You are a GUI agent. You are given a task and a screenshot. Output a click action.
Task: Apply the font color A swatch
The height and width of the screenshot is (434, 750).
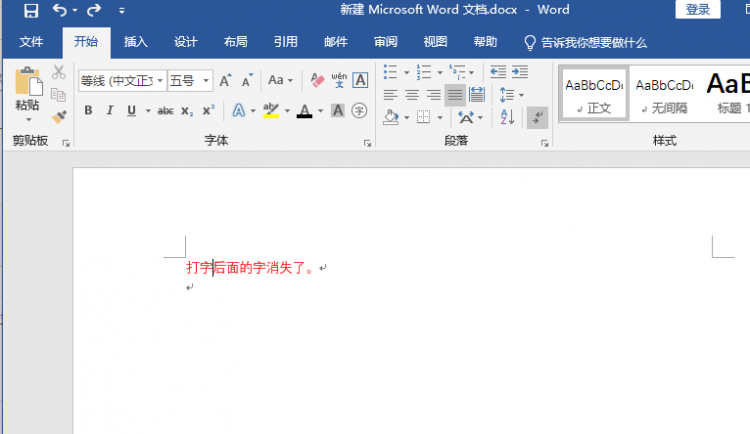(304, 111)
